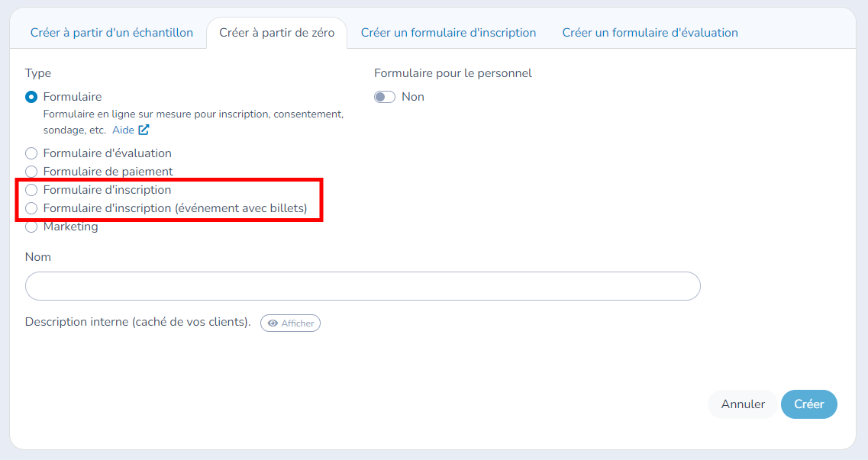
Task: Open 'Créer un formulaire d'évaluation' tab
Action: click(650, 33)
